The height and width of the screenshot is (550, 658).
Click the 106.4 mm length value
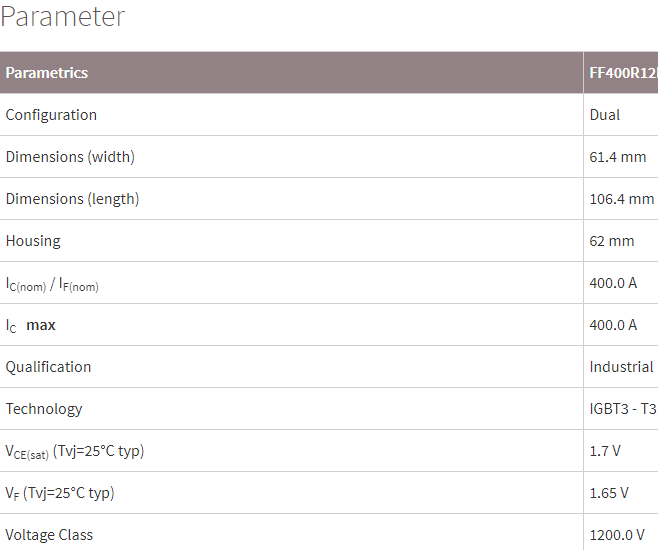[621, 199]
